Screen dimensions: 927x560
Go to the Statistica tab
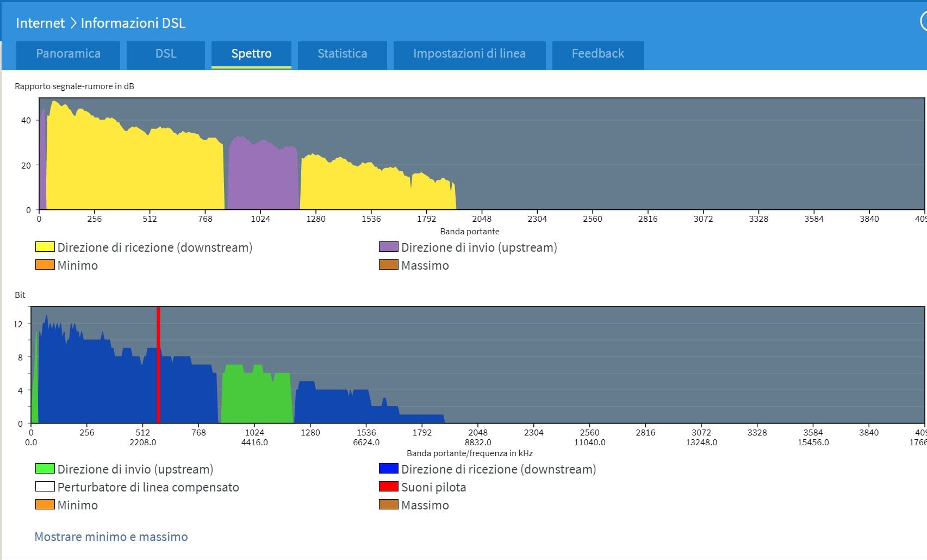click(342, 54)
